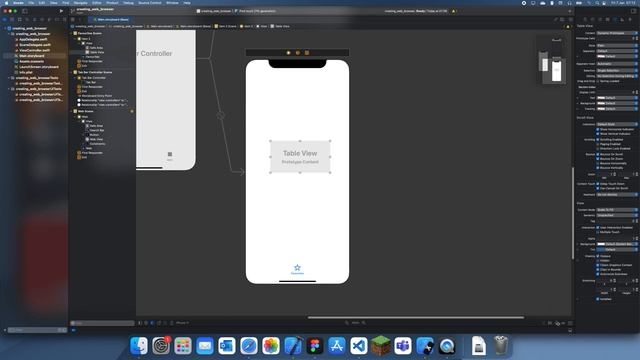Select the first orange scene dock icon
The width and height of the screenshot is (640, 360).
pos(289,53)
